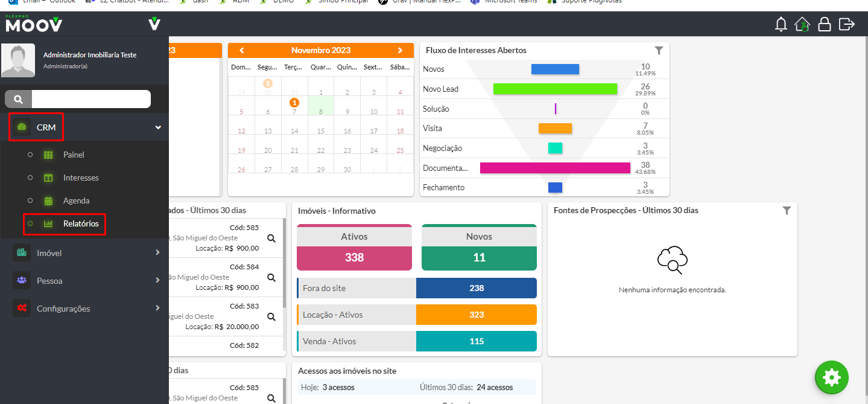The image size is (868, 404).
Task: Click the green V logo icon
Action: coord(154,24)
